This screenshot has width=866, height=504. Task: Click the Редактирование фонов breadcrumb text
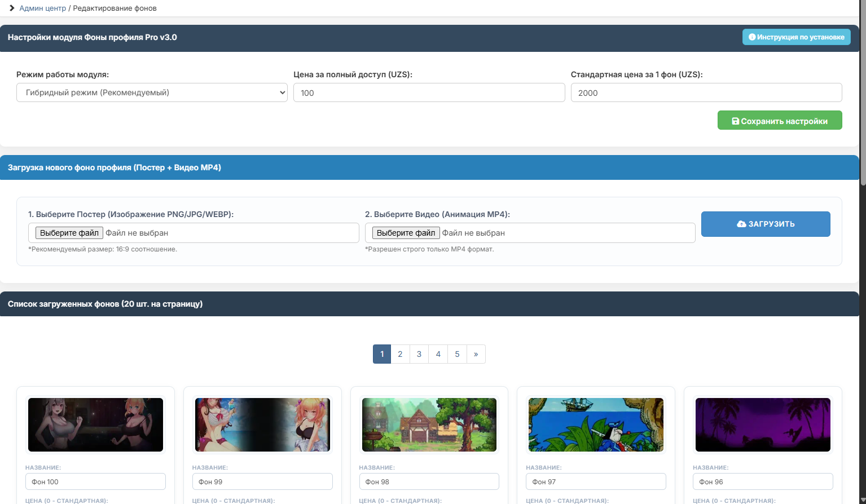tap(115, 8)
